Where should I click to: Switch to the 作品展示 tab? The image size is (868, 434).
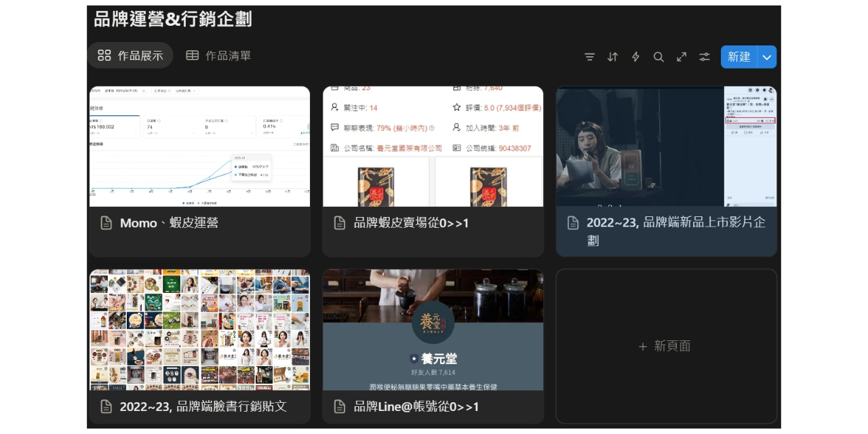(x=130, y=56)
